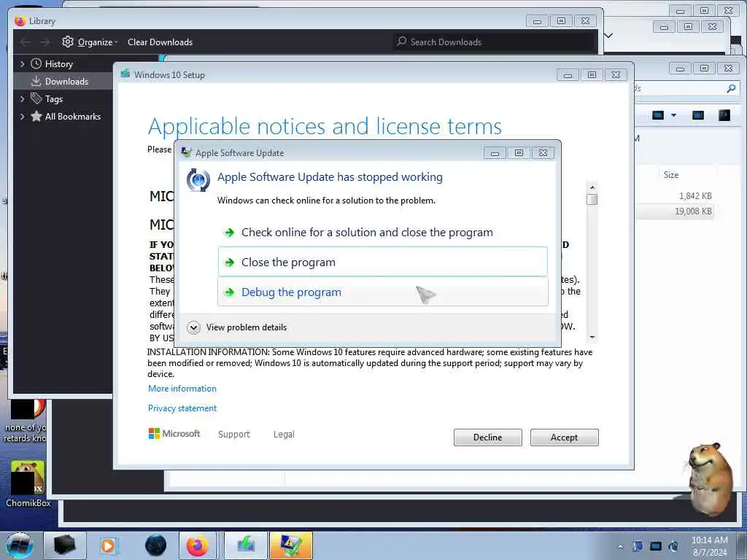Focus the Search Downloads field
This screenshot has width=747, height=560.
pos(494,42)
